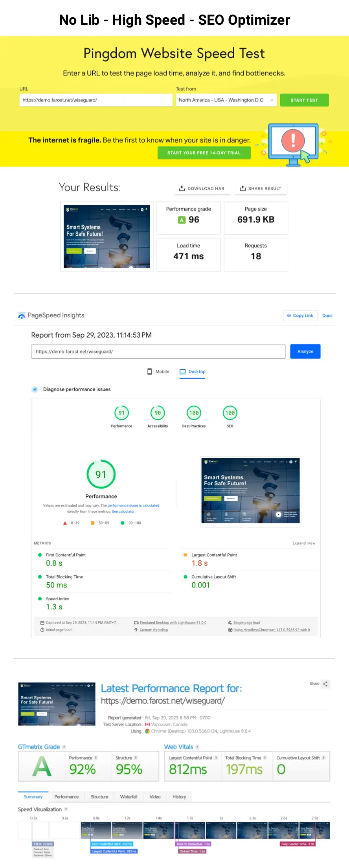Click the SEO 100 score gauge

(230, 413)
